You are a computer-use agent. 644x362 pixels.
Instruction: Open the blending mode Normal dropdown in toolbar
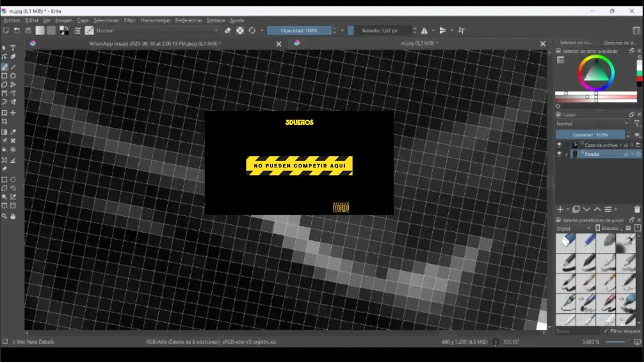pos(157,31)
